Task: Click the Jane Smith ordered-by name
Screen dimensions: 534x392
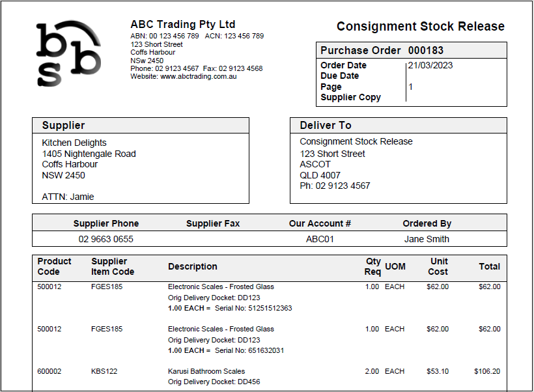Action: [x=427, y=239]
